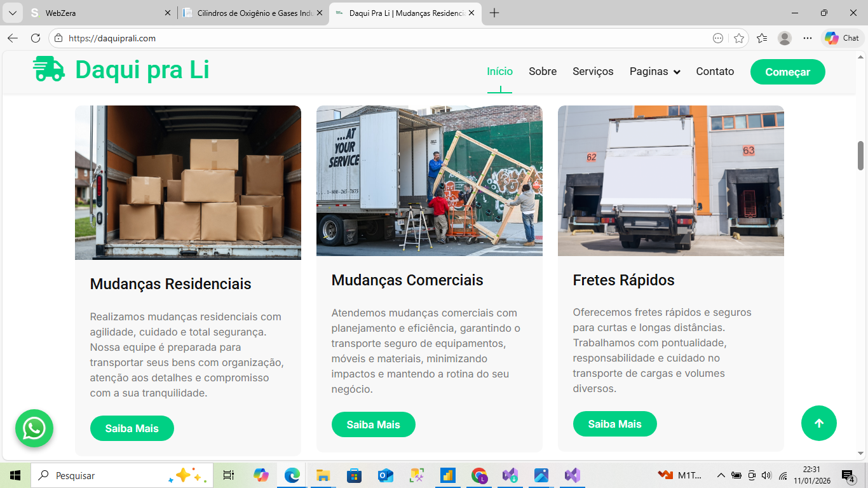Click the WhatsApp floating chat icon
This screenshot has width=868, height=488.
point(34,428)
